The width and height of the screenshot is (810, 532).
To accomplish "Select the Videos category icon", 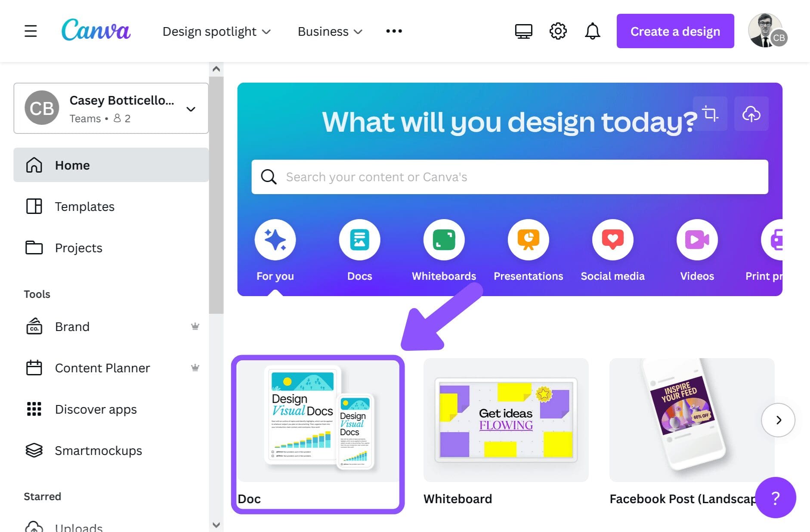I will [x=697, y=240].
